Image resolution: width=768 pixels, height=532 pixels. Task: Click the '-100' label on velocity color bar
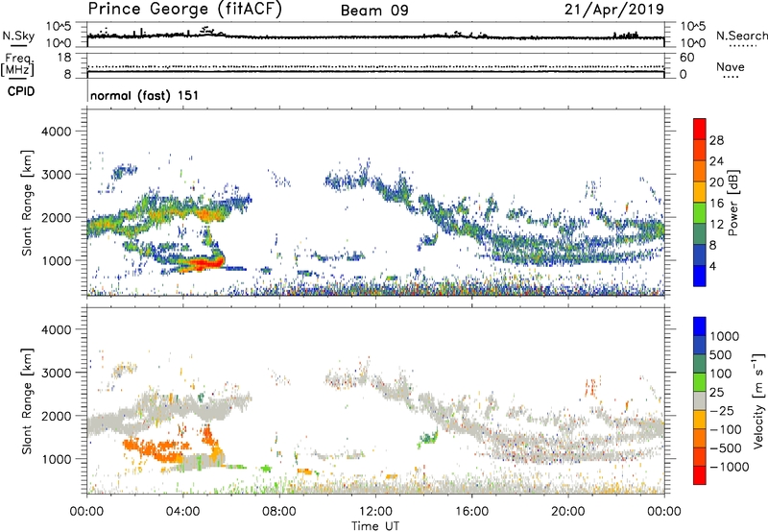pyautogui.click(x=726, y=429)
